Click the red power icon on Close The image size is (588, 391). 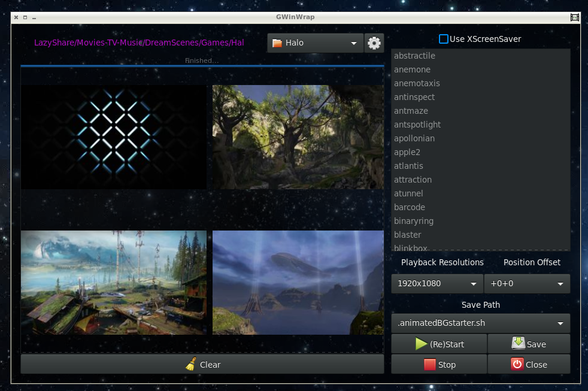coord(517,364)
